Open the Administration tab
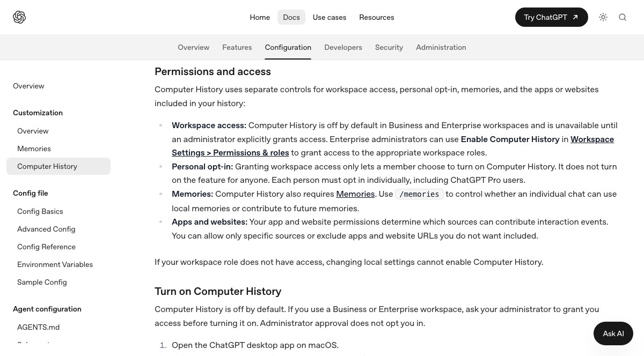Screen dimensions: 644x356 (441, 47)
